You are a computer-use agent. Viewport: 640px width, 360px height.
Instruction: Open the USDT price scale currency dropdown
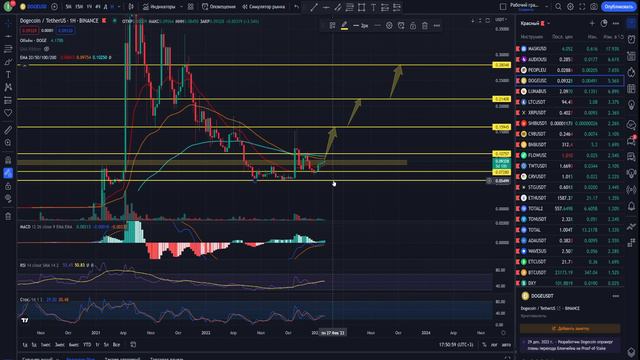(500, 20)
